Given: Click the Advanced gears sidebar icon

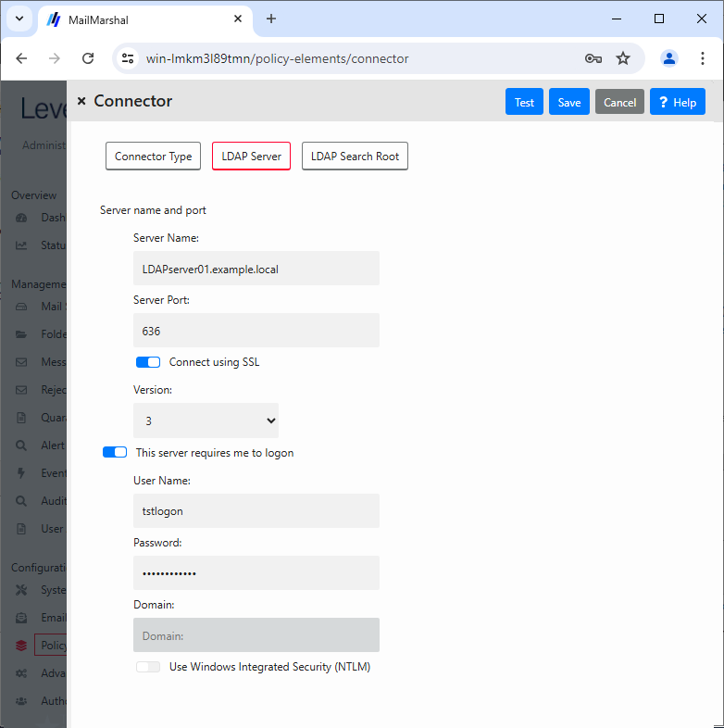Looking at the screenshot, I should point(21,673).
